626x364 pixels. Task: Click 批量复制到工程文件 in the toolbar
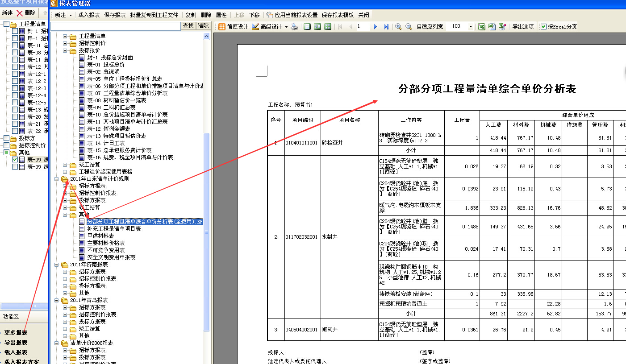[x=154, y=15]
